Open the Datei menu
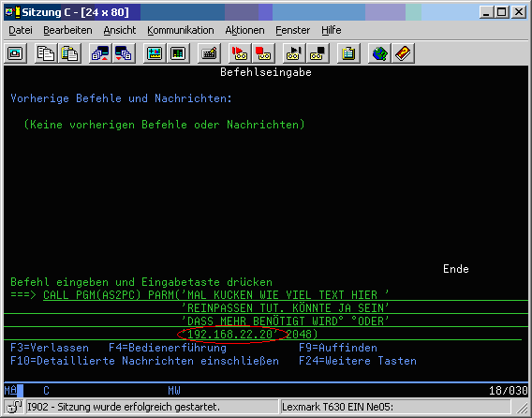The height and width of the screenshot is (418, 532). (21, 30)
